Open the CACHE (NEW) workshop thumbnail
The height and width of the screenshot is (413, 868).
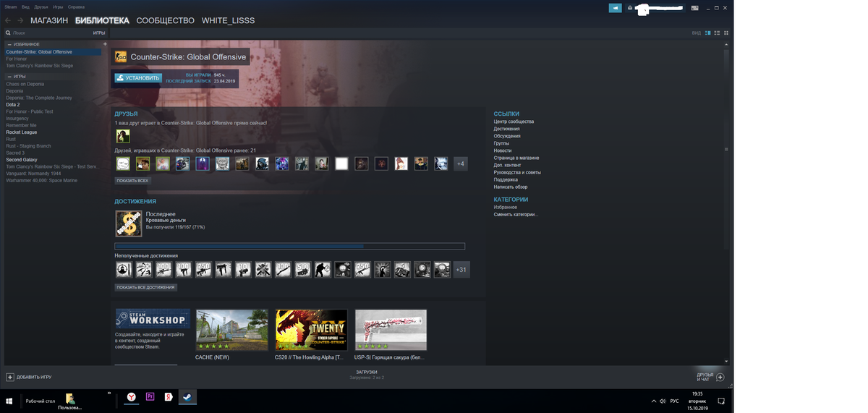231,330
